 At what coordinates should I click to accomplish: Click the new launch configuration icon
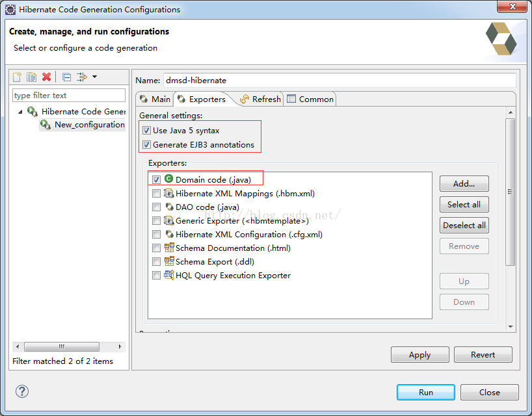[17, 77]
